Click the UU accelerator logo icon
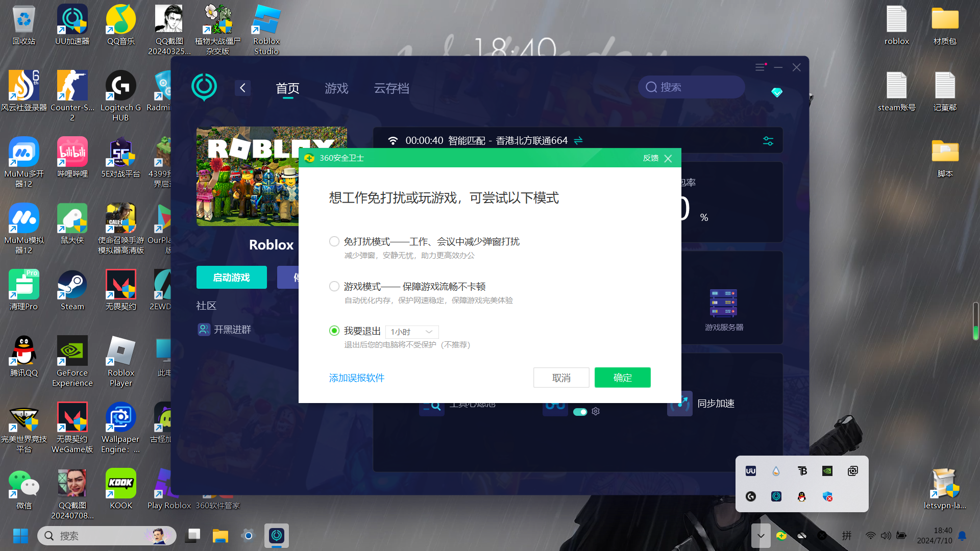 point(204,87)
